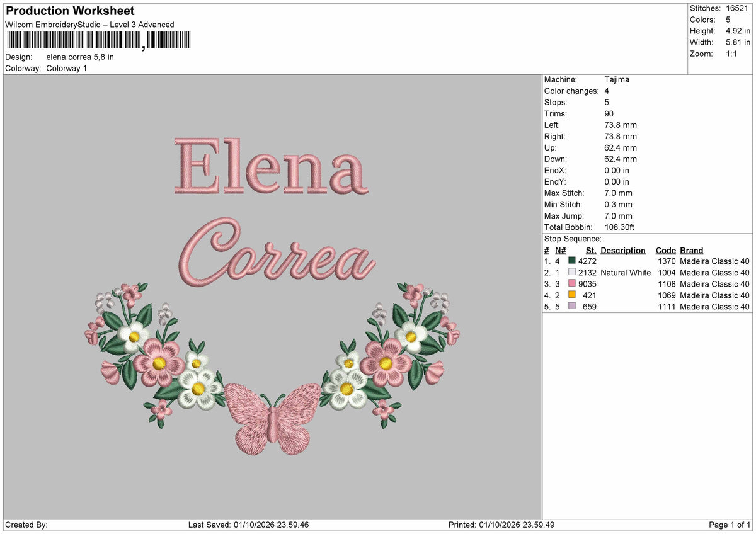Screen dimensions: 756x534
Task: Click the Total Bobbin value '108.30ft'
Action: pyautogui.click(x=621, y=227)
